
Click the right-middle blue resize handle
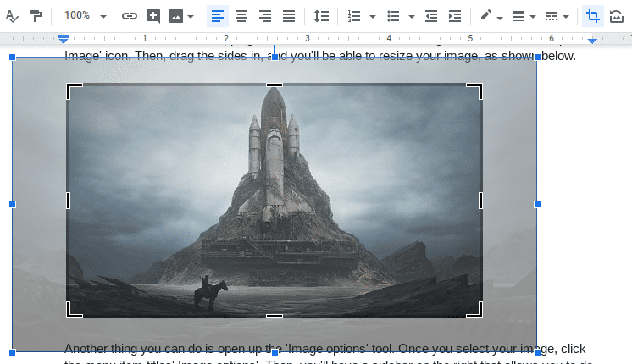click(537, 205)
